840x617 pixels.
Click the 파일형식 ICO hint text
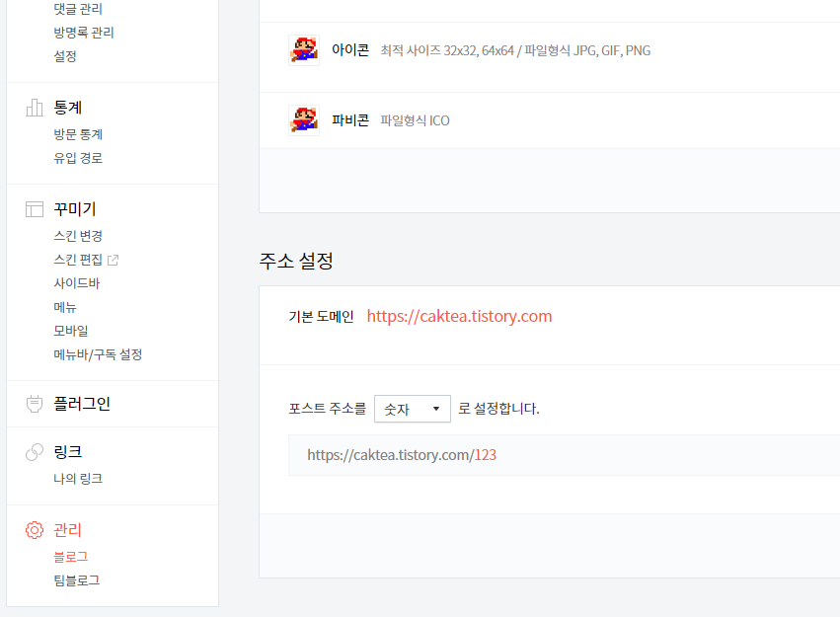click(416, 120)
